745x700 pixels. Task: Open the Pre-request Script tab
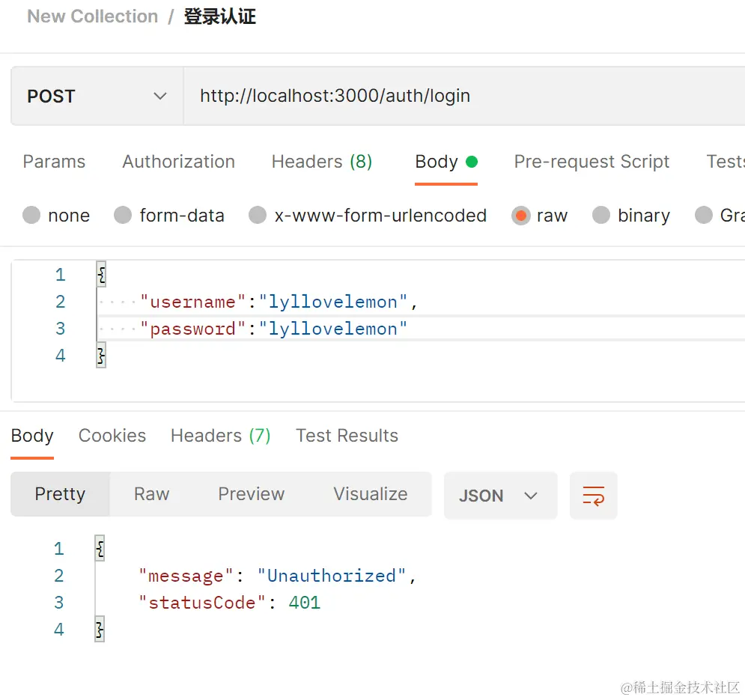click(x=592, y=162)
